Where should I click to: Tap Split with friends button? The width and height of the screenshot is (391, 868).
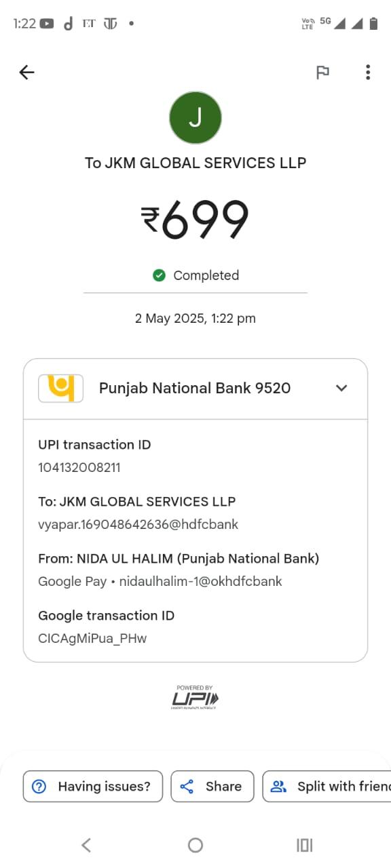[327, 787]
